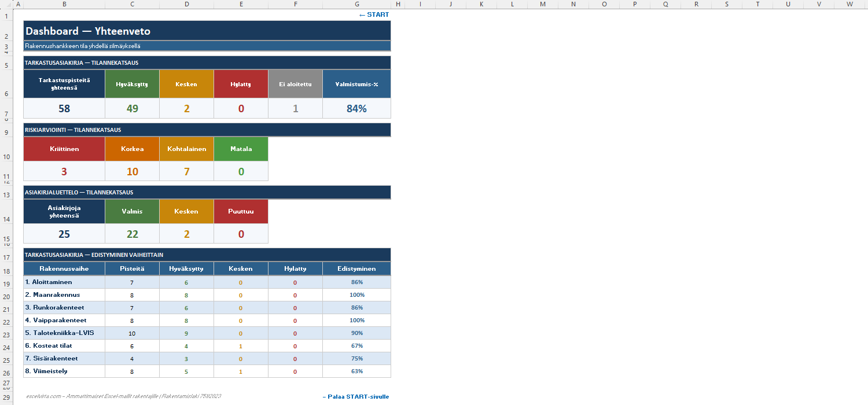868x405 pixels.
Task: Select column G header
Action: pos(356,4)
